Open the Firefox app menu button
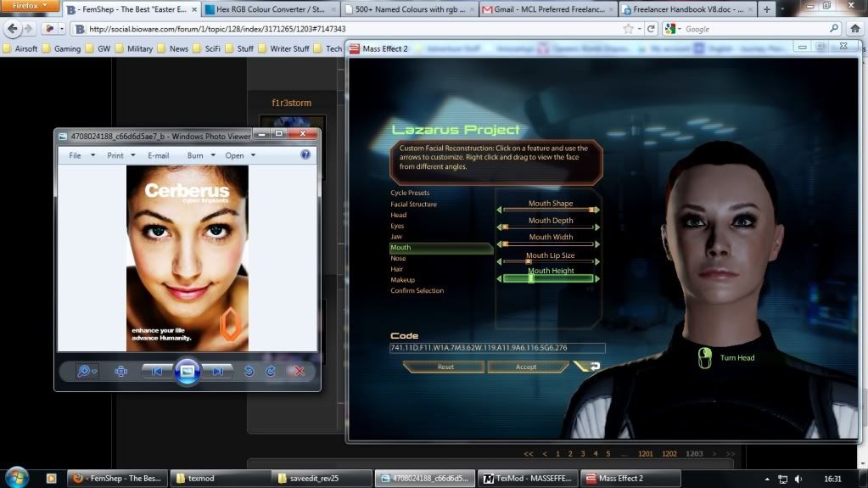Screen dimensions: 868x488 point(30,6)
